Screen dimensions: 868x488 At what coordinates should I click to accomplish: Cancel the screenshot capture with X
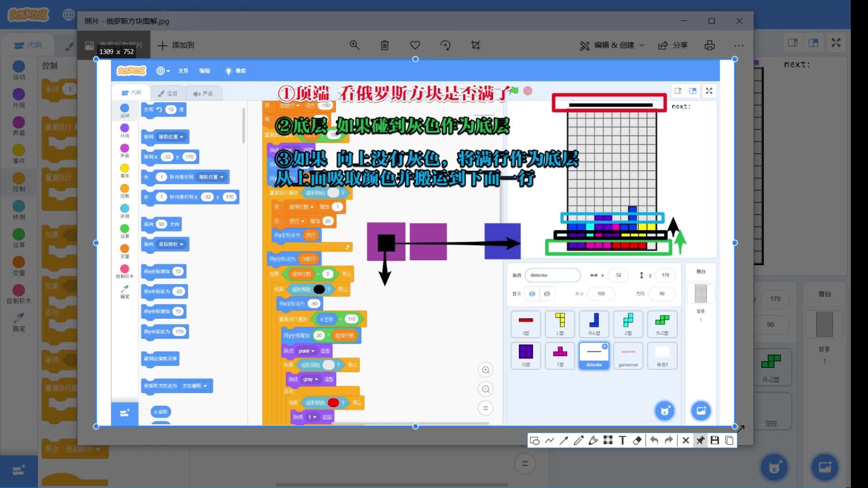click(686, 441)
